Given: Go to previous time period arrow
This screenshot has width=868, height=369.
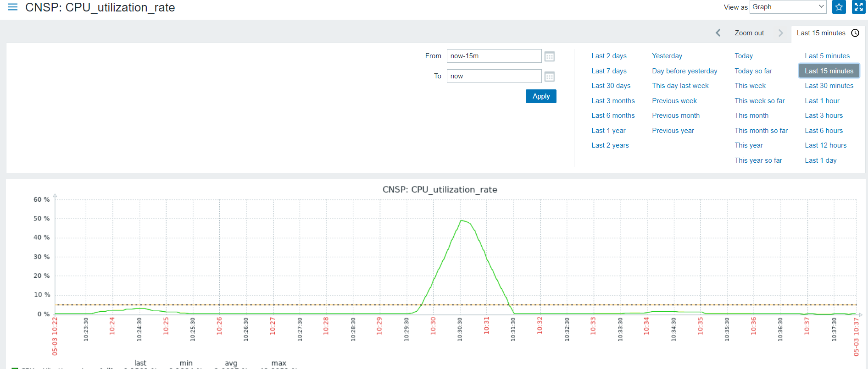Looking at the screenshot, I should pyautogui.click(x=718, y=33).
